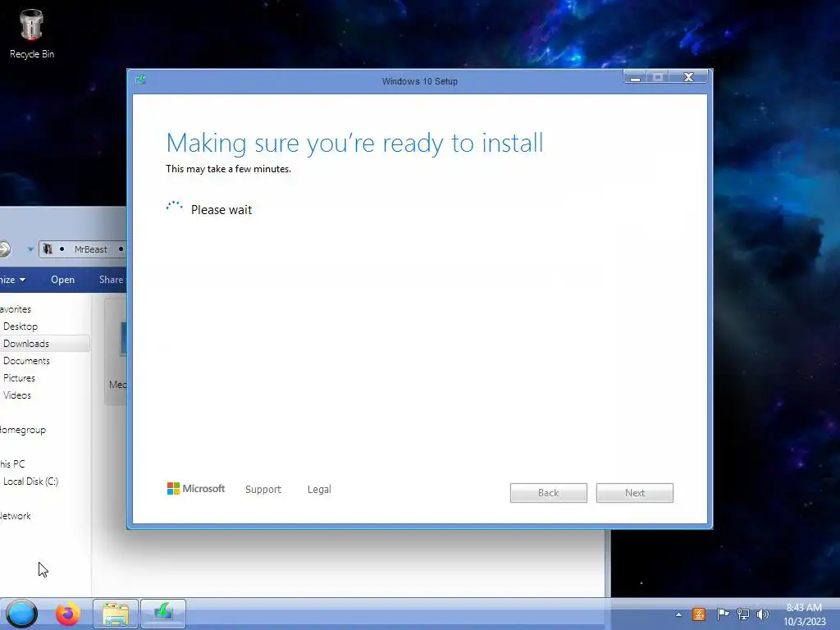Open the Legal link
The image size is (840, 630).
pyautogui.click(x=319, y=489)
